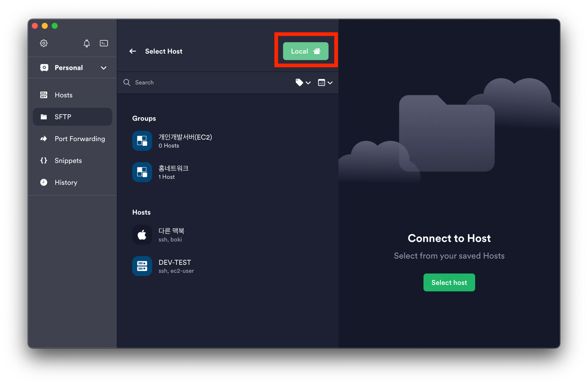Screen dimensions: 588x385
Task: Open the view layout dropdown
Action: click(x=325, y=83)
